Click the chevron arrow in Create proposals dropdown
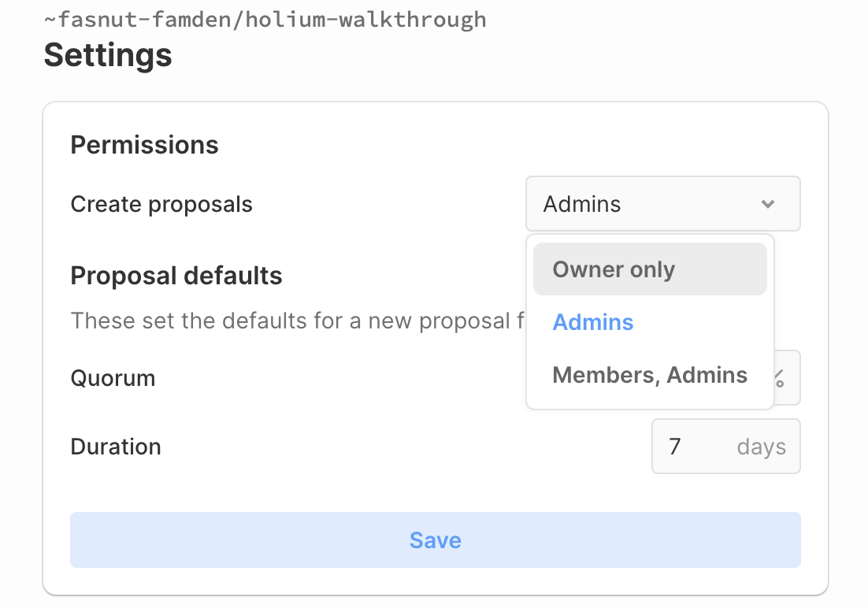The width and height of the screenshot is (868, 608). [x=768, y=205]
